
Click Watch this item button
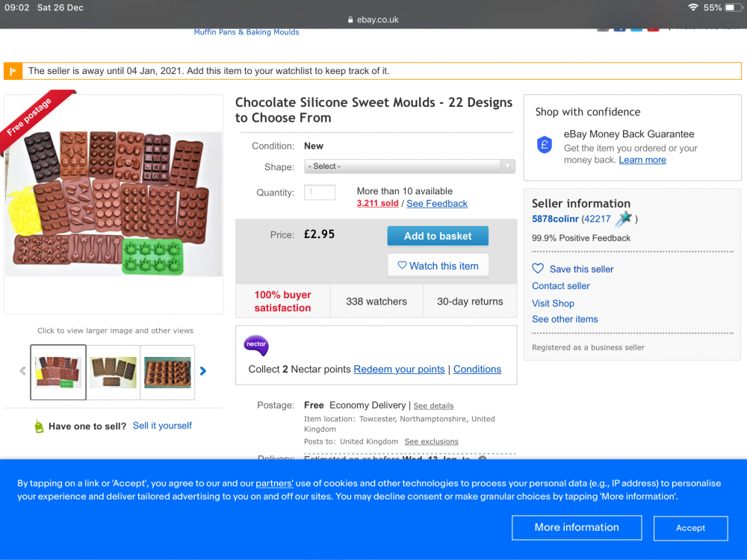(437, 266)
